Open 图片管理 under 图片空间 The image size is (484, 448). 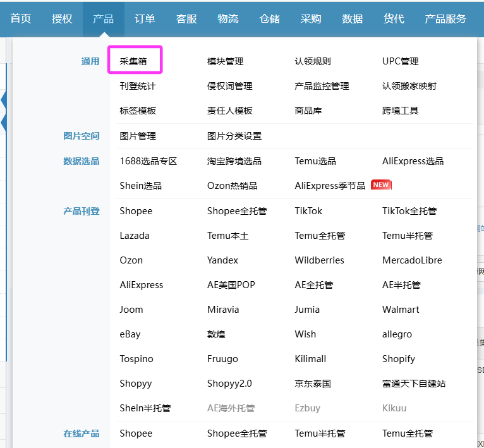pyautogui.click(x=138, y=136)
